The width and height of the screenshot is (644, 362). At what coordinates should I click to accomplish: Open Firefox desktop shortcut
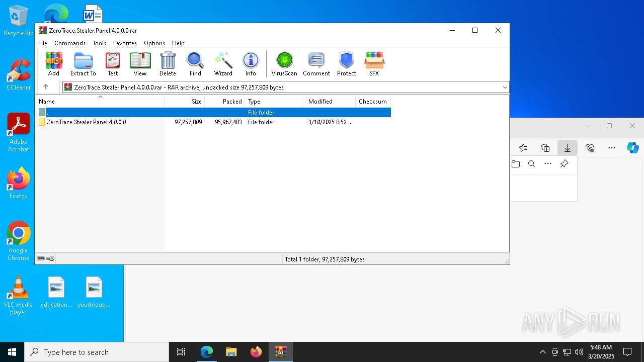[x=19, y=183]
